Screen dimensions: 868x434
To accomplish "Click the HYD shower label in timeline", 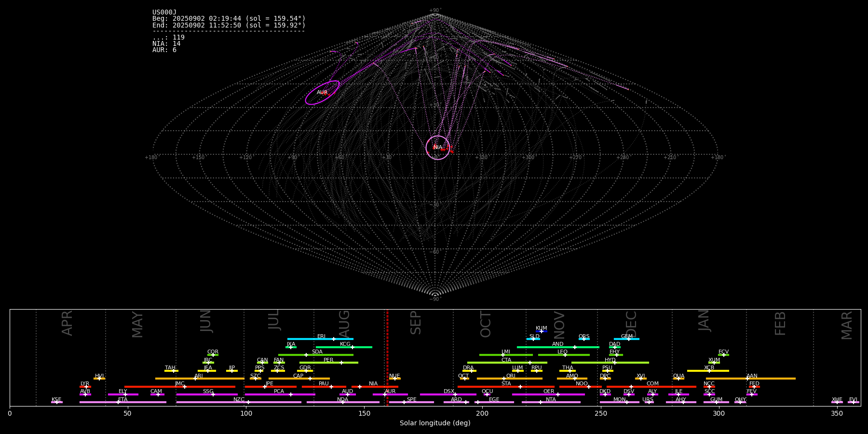I will [x=610, y=360].
